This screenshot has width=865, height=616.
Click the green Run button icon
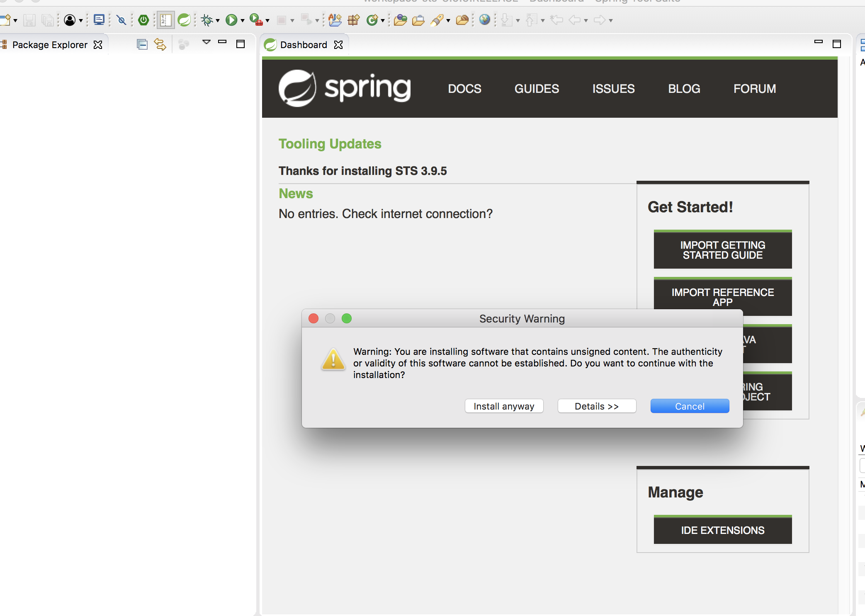click(231, 20)
